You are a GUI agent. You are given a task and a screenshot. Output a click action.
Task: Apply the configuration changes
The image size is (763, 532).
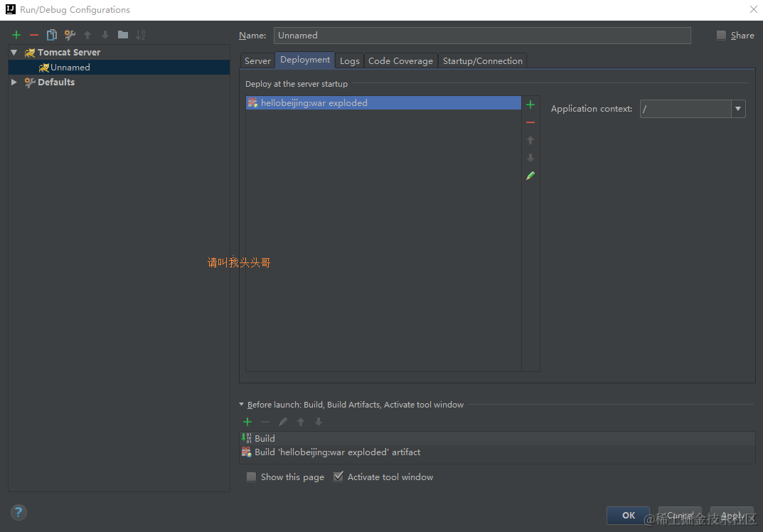coord(731,515)
